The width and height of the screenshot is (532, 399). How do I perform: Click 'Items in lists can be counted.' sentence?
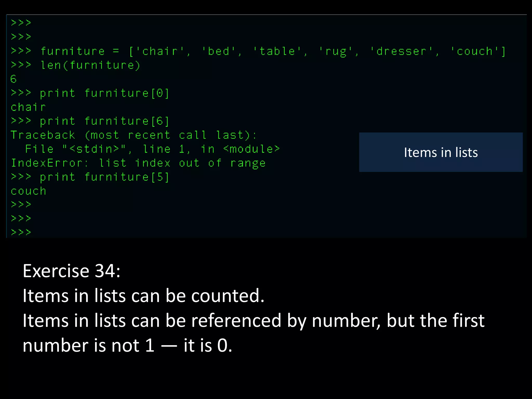[143, 296]
